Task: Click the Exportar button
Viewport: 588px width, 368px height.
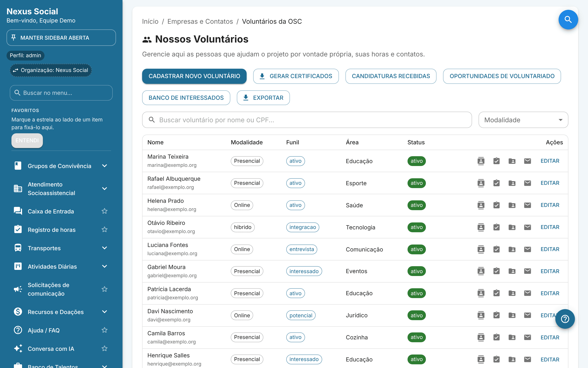Action: (263, 98)
